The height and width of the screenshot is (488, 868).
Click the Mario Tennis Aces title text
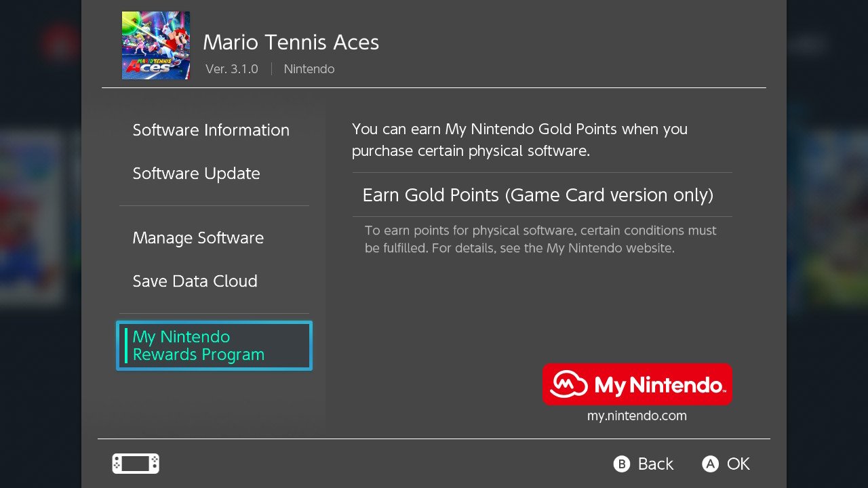coord(291,42)
